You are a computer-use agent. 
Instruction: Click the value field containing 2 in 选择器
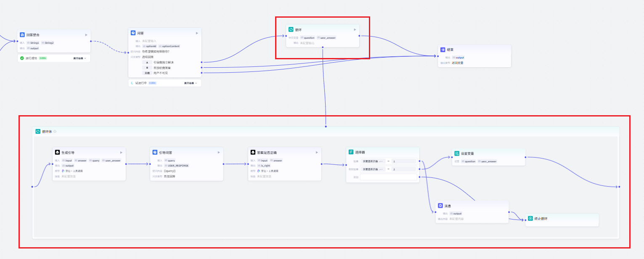pyautogui.click(x=403, y=169)
